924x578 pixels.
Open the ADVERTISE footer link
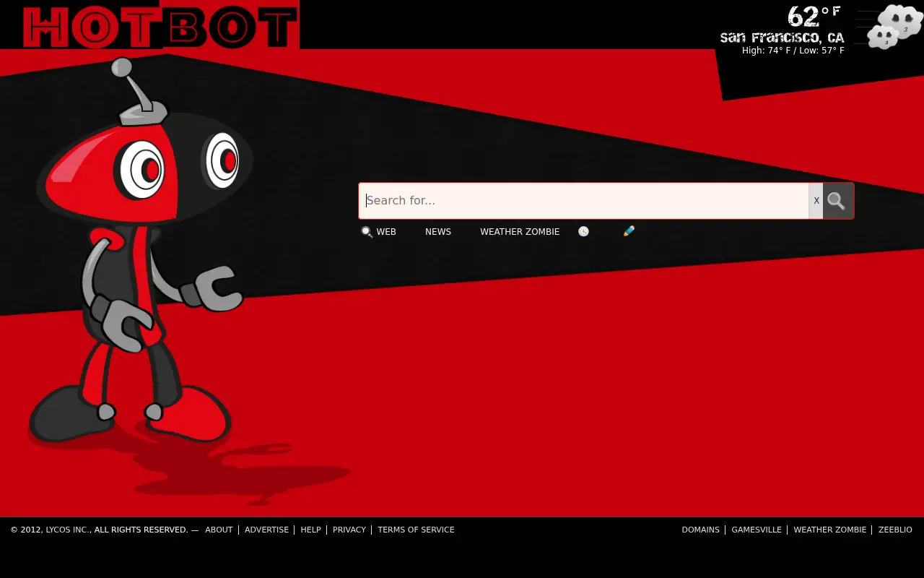click(266, 530)
